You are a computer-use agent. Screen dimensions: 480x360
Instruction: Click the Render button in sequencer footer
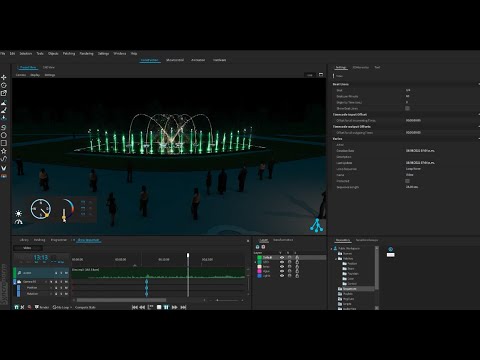(42, 307)
